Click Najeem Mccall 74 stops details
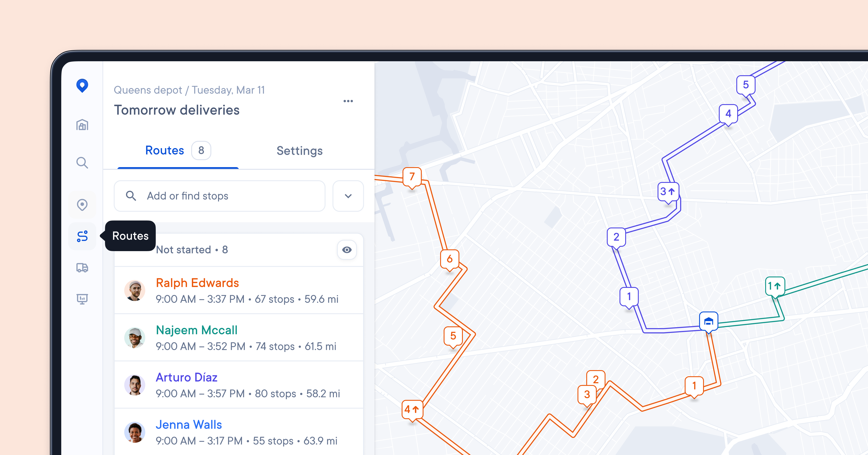 [246, 346]
